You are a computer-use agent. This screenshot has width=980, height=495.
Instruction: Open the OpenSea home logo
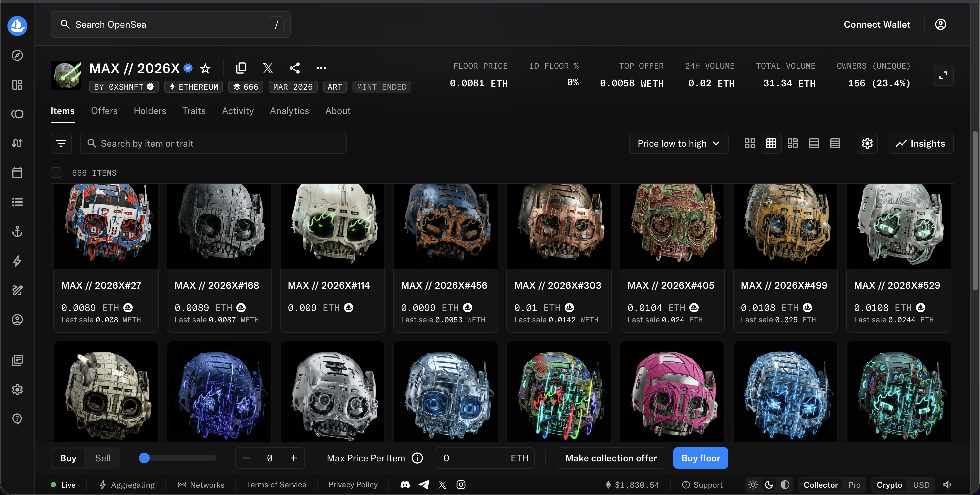17,25
